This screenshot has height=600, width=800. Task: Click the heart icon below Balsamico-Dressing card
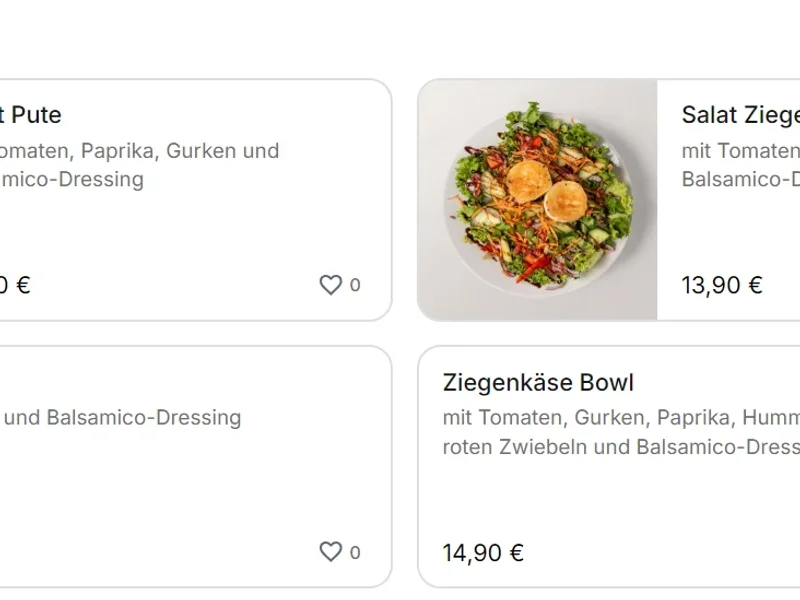click(330, 551)
